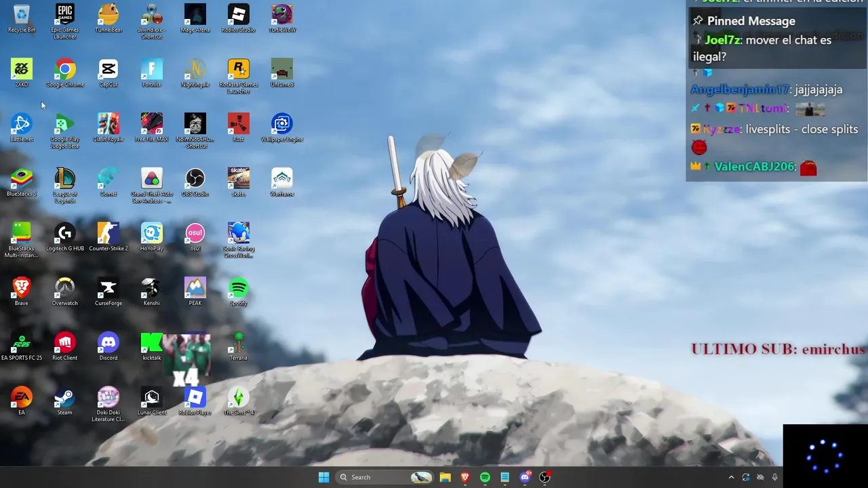Launch the EA app shortcut

(x=22, y=401)
